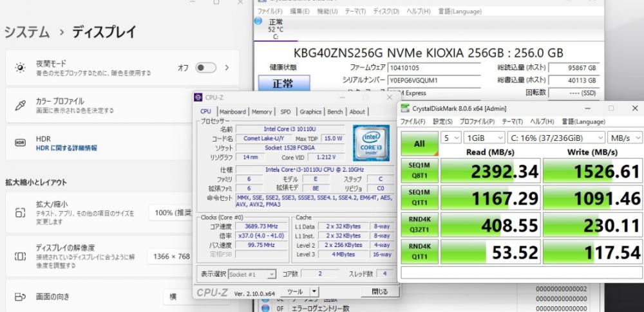
Task: Open the HDR details link
Action: [66, 148]
